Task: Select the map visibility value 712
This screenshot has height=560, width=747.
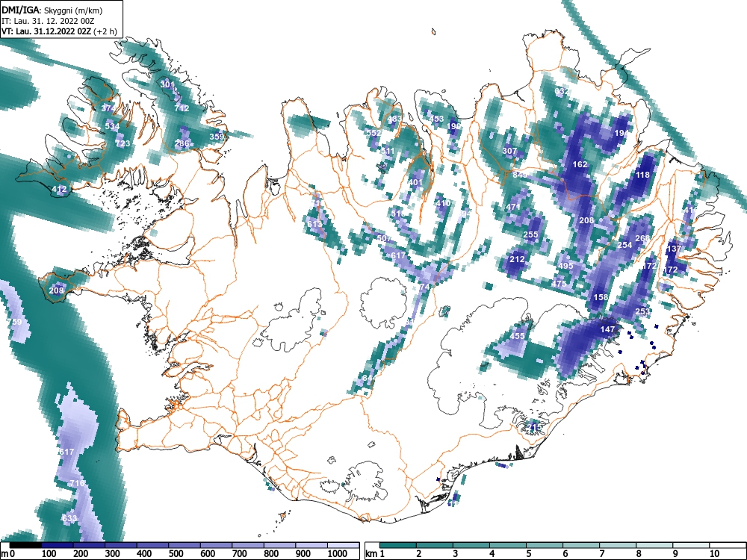Action: 182,108
